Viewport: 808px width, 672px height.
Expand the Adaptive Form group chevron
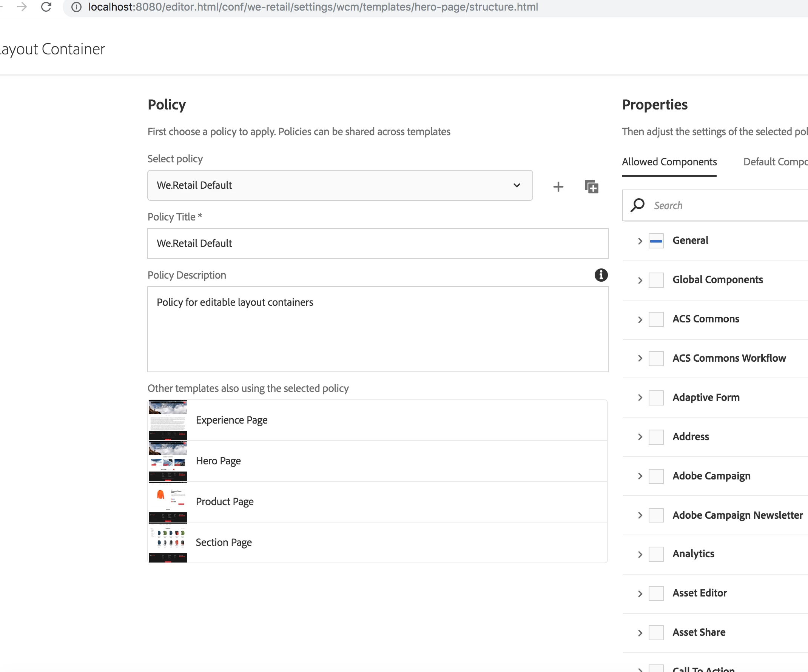[640, 398]
